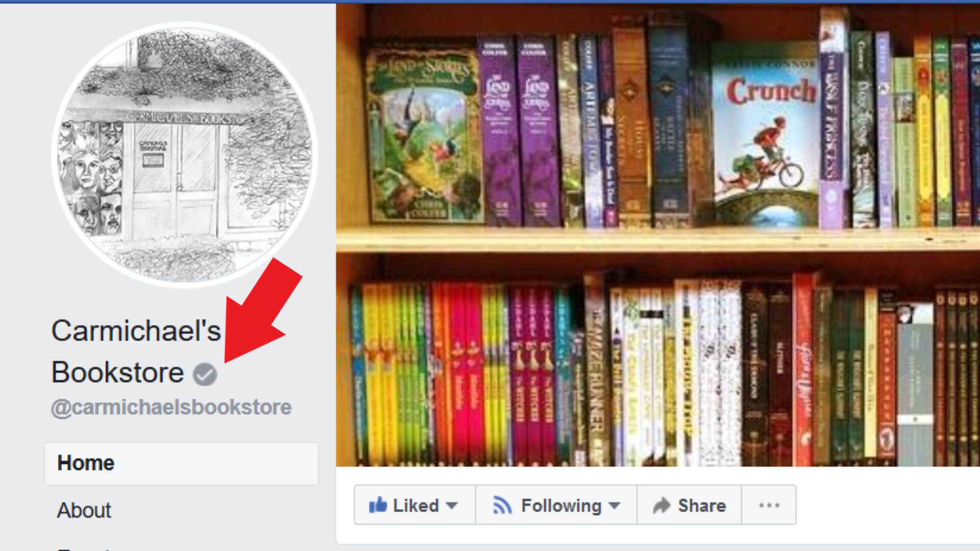Open the About section in sidebar
980x551 pixels.
(x=84, y=510)
